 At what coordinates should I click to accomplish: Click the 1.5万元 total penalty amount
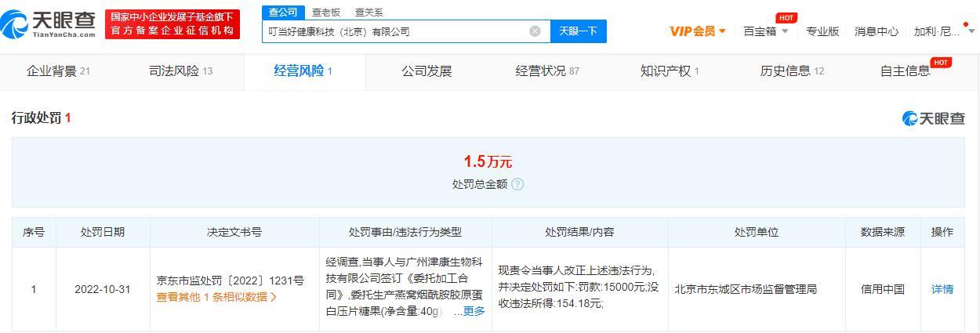(x=488, y=161)
